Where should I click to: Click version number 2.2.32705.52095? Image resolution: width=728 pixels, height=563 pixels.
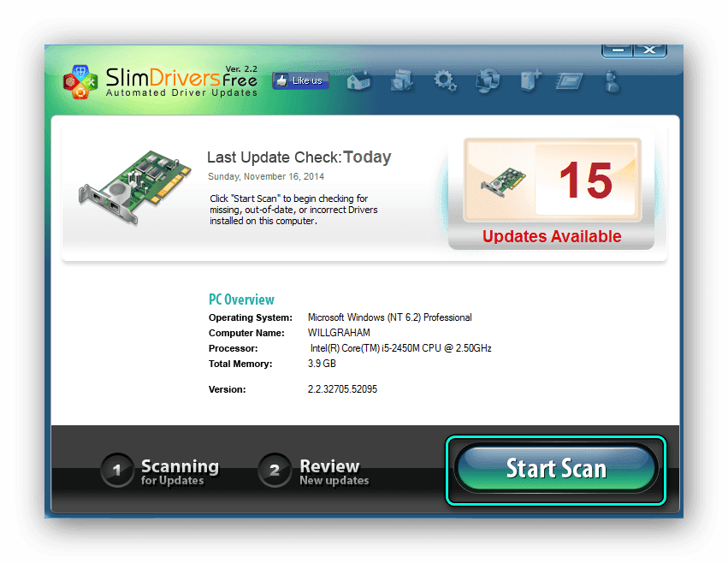[343, 388]
